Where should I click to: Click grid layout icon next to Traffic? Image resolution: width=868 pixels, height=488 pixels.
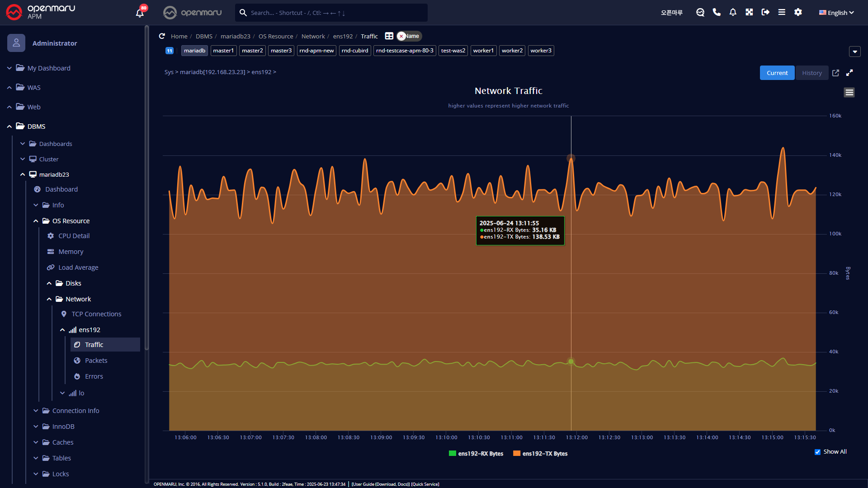click(x=389, y=36)
